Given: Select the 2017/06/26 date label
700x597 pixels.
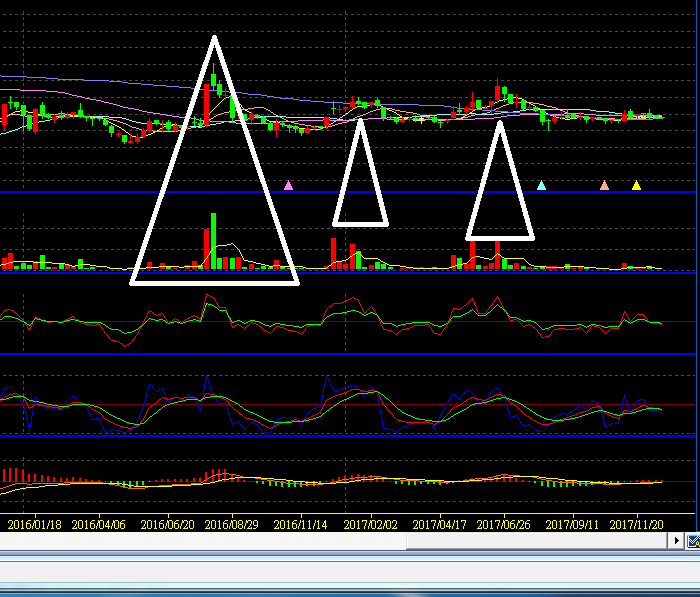Looking at the screenshot, I should coord(503,525).
